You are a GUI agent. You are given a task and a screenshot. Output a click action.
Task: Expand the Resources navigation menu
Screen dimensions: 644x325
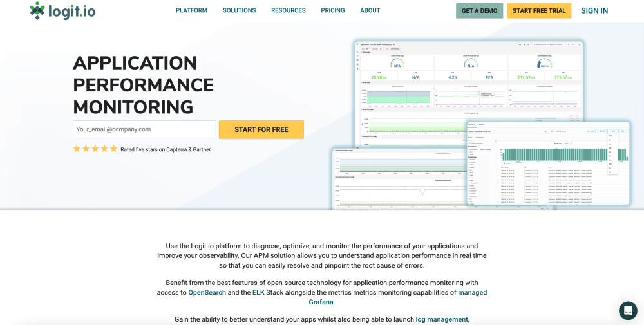tap(288, 11)
